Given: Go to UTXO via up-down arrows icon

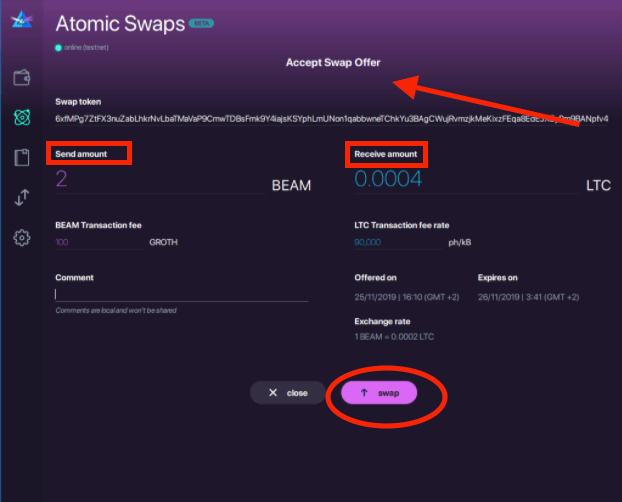Looking at the screenshot, I should pos(20,198).
